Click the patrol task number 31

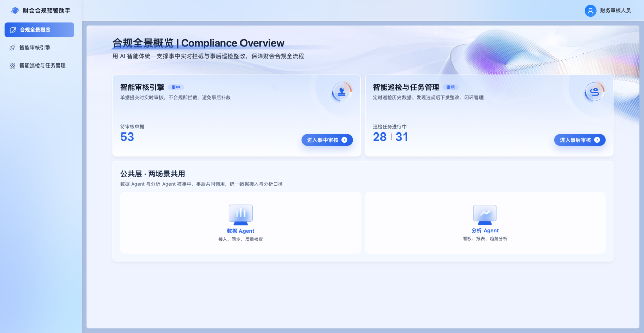point(401,137)
